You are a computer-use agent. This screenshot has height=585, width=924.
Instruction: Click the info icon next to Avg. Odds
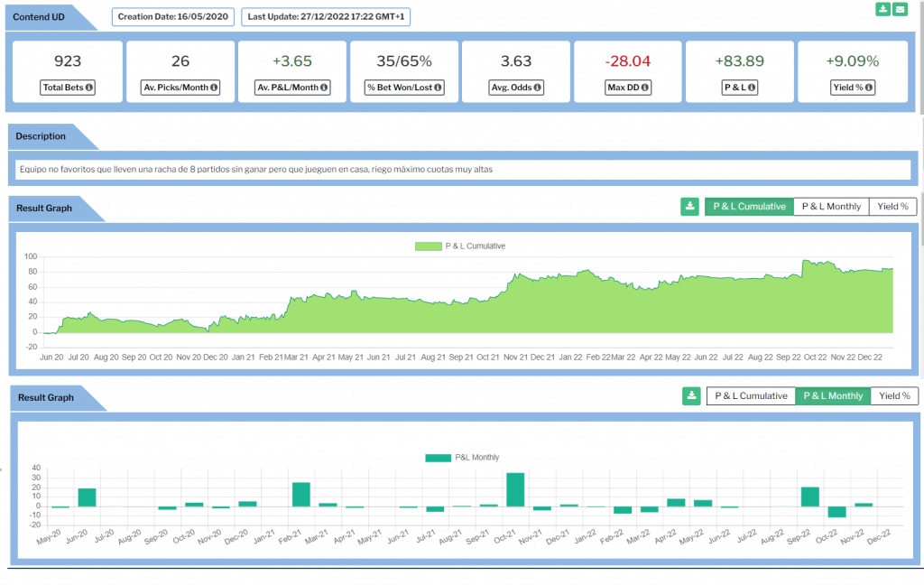(x=538, y=88)
